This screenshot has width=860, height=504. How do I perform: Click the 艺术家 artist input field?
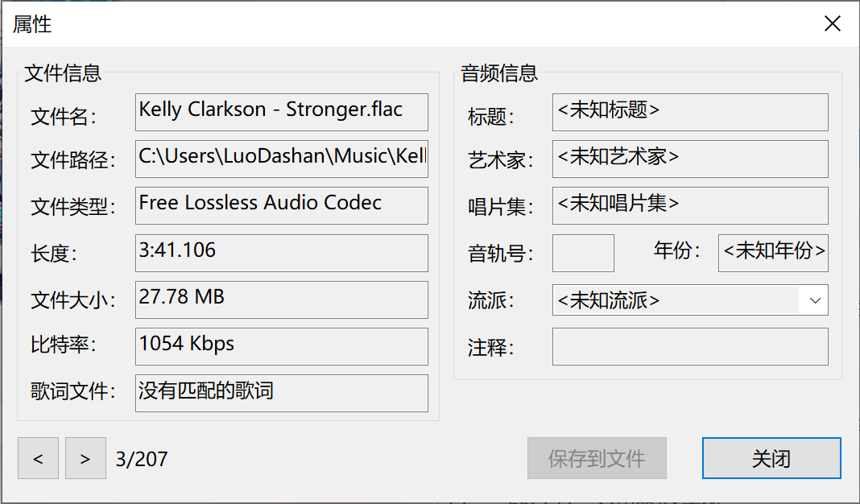click(x=690, y=159)
